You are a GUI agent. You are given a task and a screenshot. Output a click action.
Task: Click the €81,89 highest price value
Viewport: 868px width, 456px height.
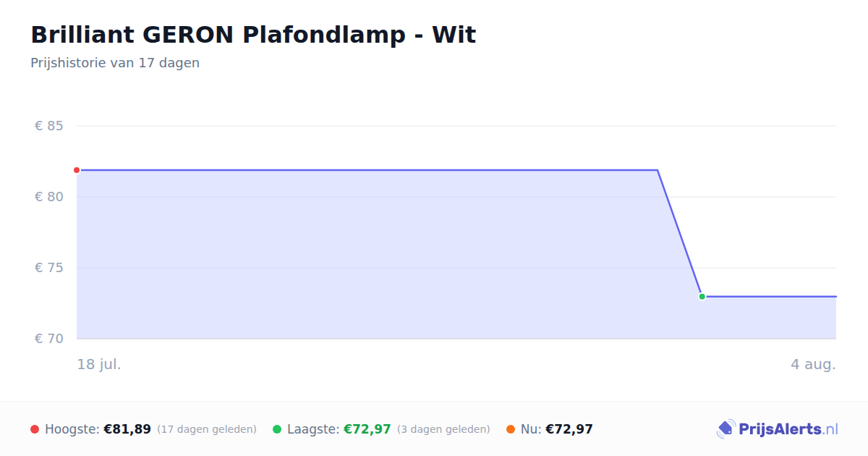[127, 429]
